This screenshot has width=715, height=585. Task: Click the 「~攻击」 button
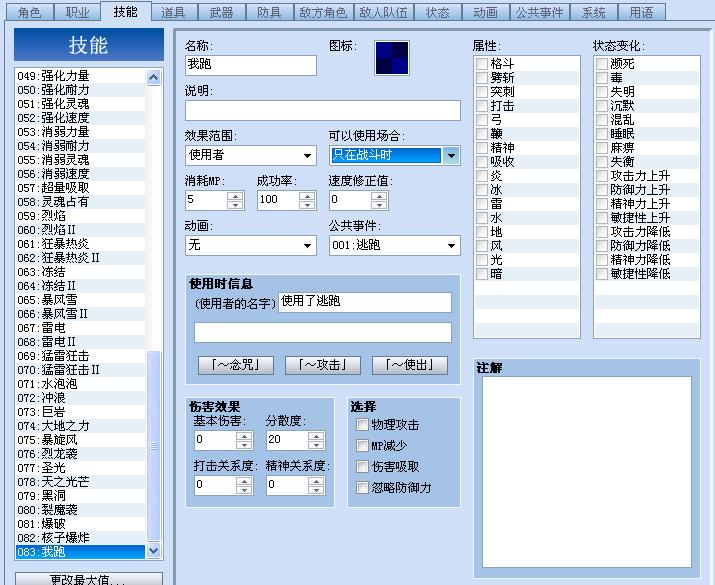pyautogui.click(x=323, y=365)
